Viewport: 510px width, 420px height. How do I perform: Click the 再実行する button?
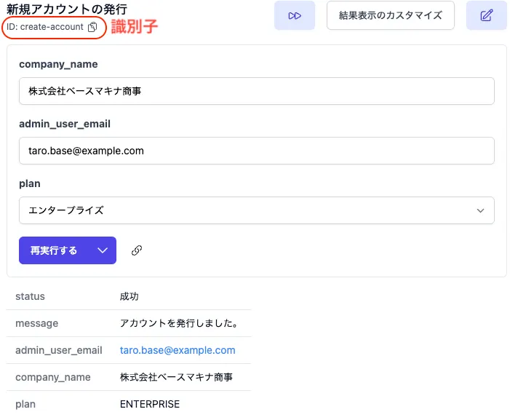54,250
